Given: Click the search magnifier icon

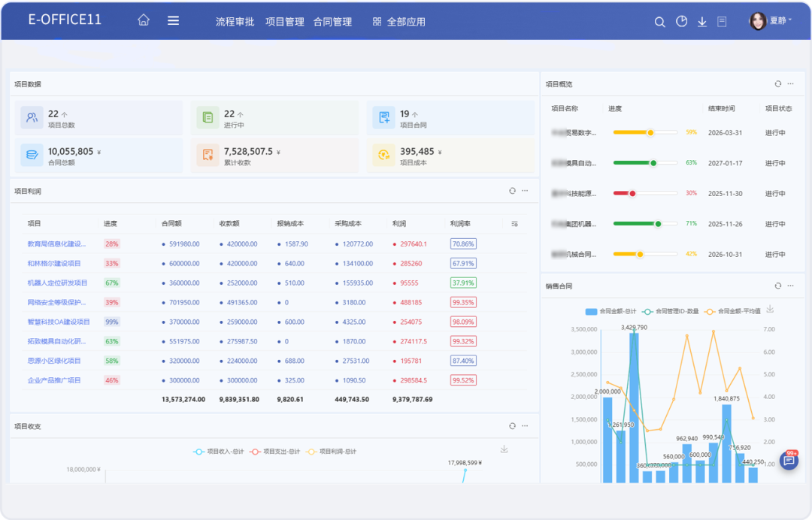Looking at the screenshot, I should click(x=659, y=22).
